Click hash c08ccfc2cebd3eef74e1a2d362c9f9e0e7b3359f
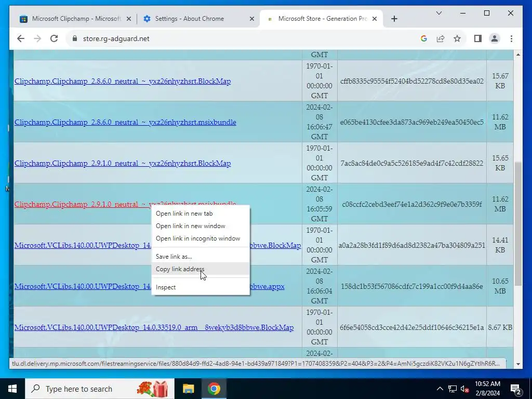Viewport: 532px width, 399px height. click(412, 204)
